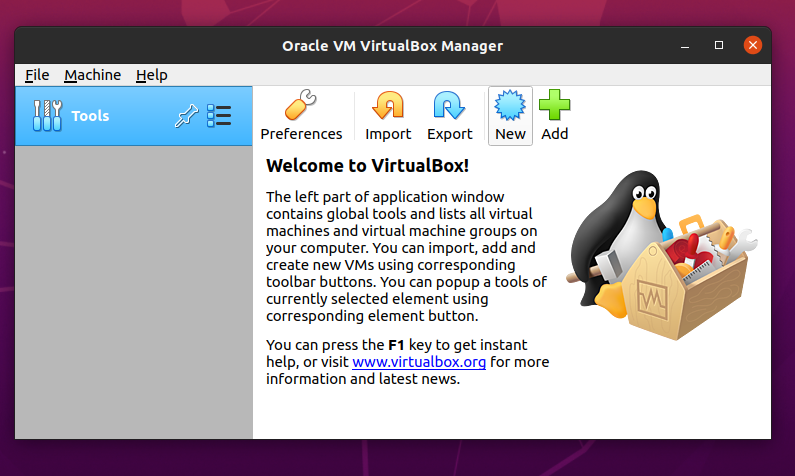This screenshot has height=476, width=795.
Task: Open the Help menu
Action: click(x=152, y=75)
